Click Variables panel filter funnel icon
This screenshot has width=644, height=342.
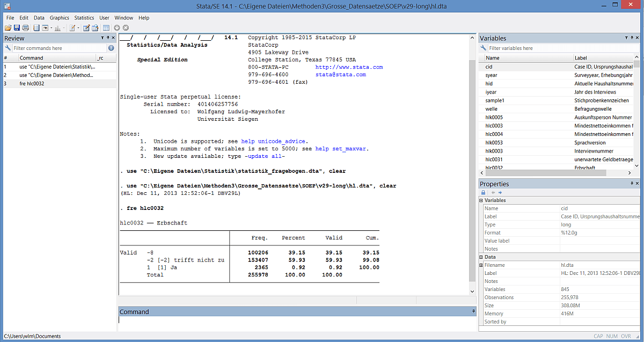(627, 38)
